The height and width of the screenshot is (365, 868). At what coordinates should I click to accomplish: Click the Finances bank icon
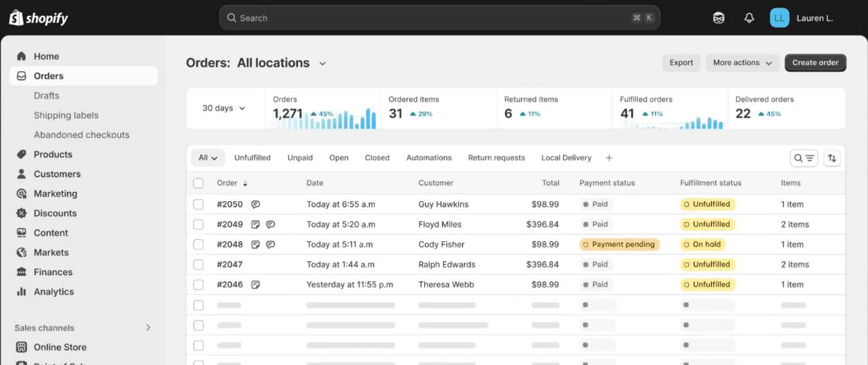[x=21, y=272]
